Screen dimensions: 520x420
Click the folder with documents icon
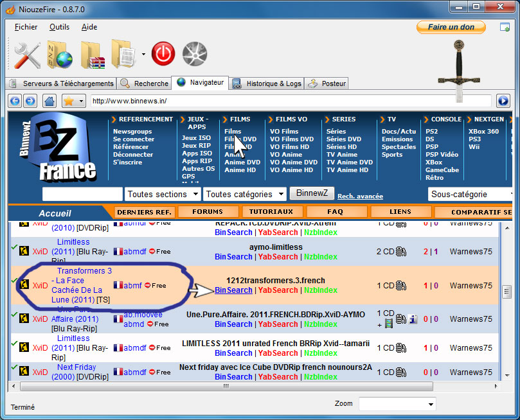(x=123, y=54)
